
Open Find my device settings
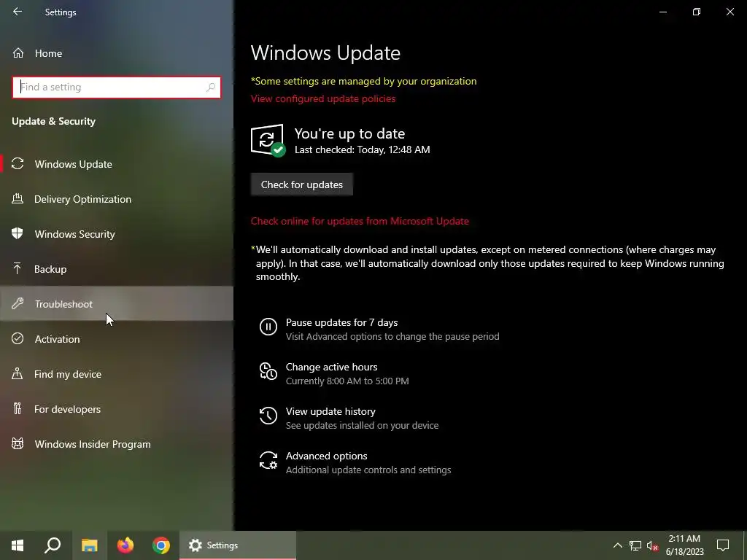click(x=117, y=374)
